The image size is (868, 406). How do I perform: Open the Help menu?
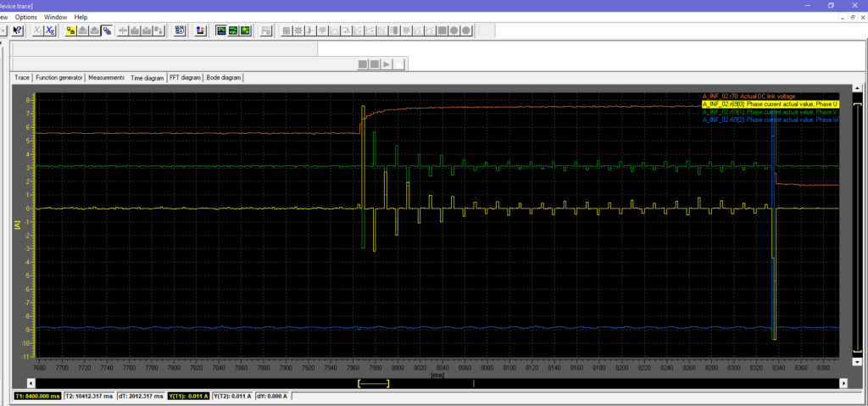(x=81, y=17)
